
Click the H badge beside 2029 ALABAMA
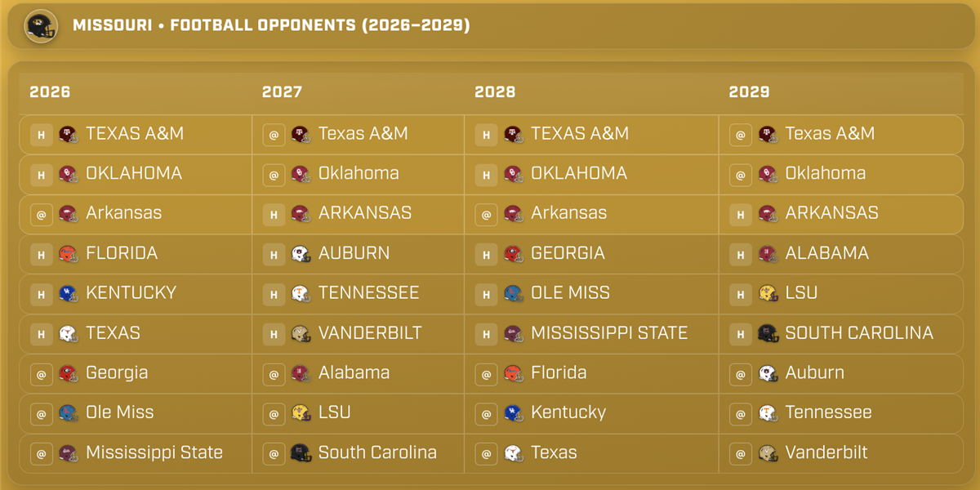pyautogui.click(x=741, y=255)
